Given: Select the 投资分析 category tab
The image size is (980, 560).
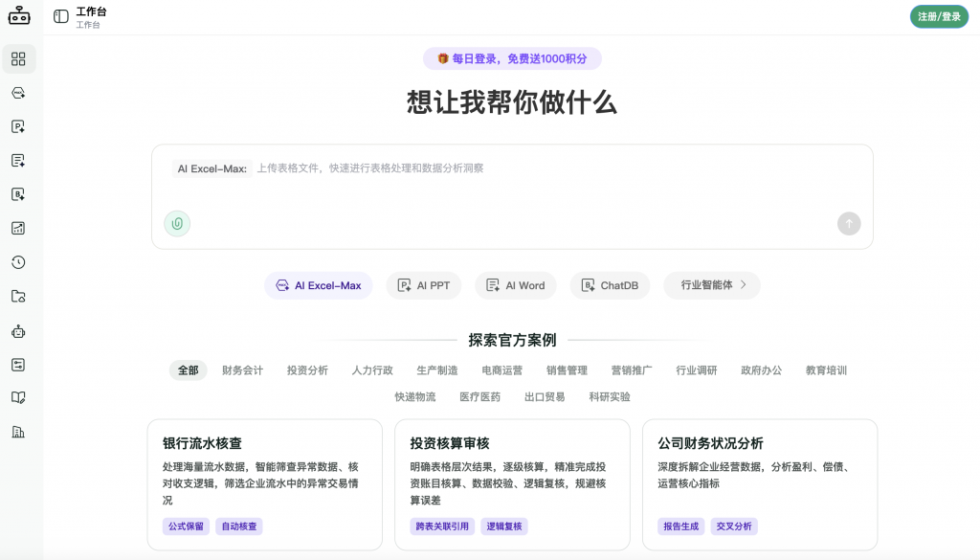Looking at the screenshot, I should 307,370.
